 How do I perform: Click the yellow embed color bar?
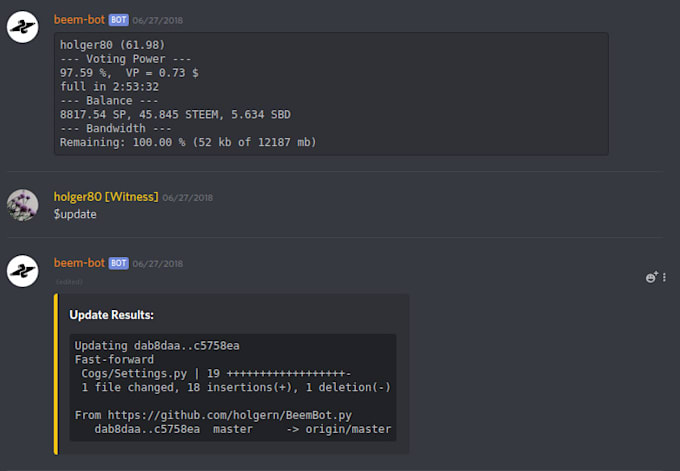[57, 373]
